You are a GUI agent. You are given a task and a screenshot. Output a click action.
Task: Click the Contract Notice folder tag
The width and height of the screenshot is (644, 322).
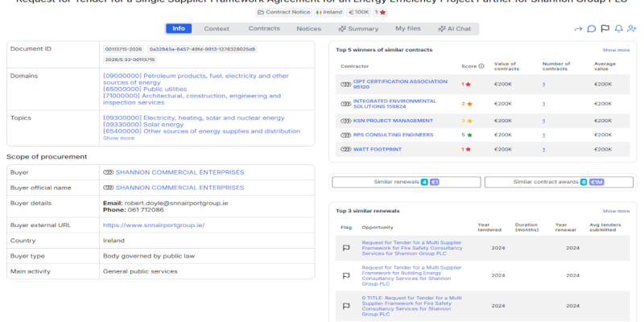(x=284, y=12)
